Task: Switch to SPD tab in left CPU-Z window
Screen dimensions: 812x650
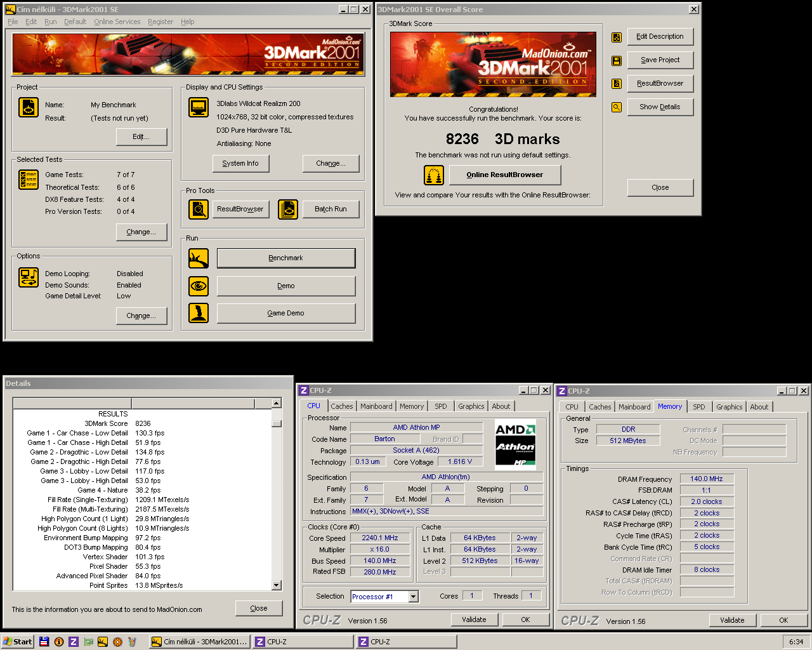Action: click(441, 406)
